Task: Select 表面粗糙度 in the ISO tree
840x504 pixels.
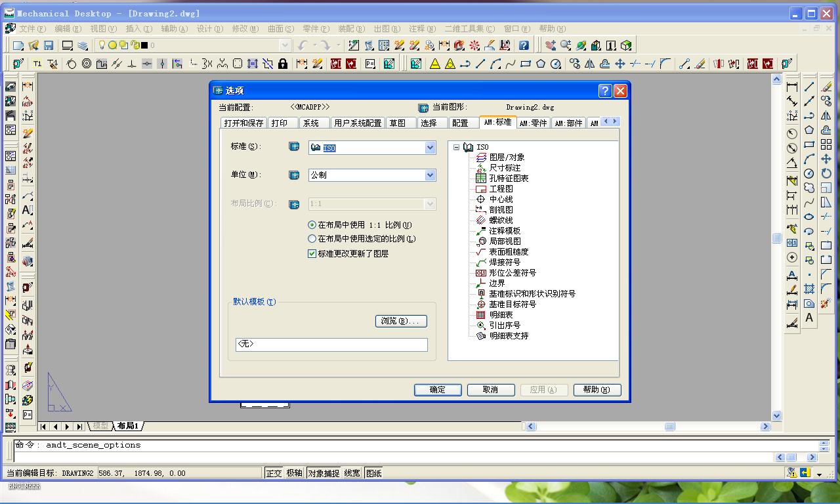Action: 509,252
